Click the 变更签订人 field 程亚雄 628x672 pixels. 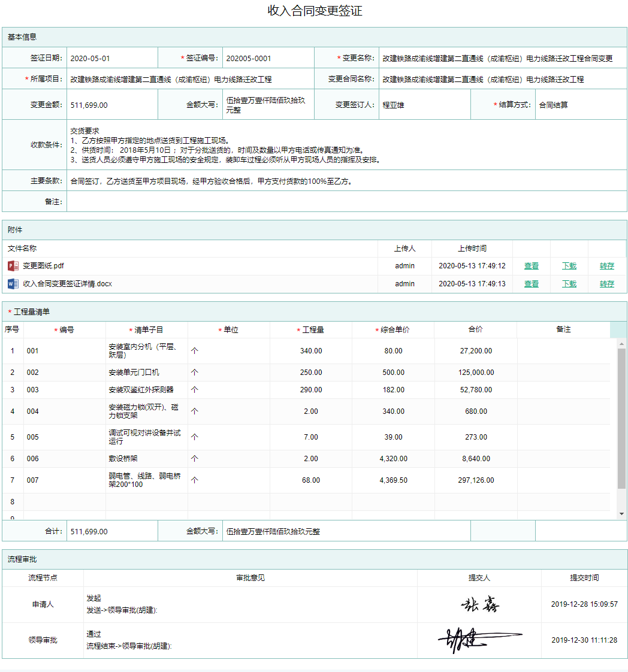424,105
